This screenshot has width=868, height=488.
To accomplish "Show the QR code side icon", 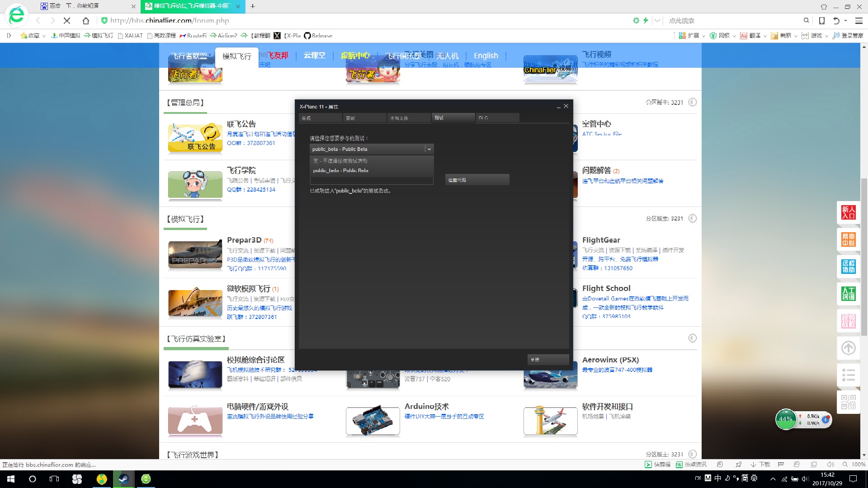I will coord(848,402).
